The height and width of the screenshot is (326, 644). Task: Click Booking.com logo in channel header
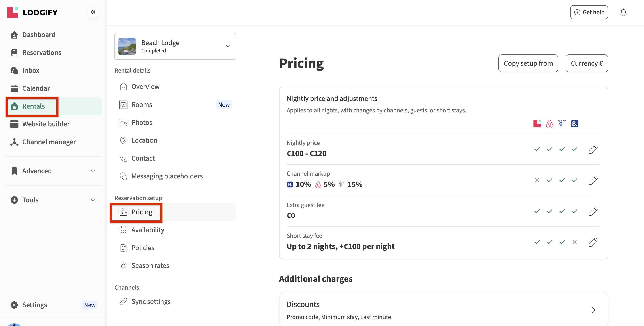(574, 124)
